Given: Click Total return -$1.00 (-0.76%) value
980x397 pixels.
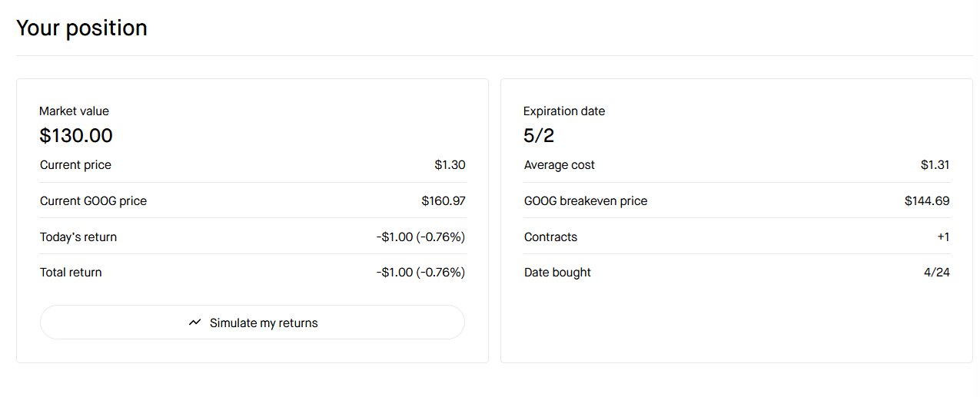Looking at the screenshot, I should click(x=421, y=273).
